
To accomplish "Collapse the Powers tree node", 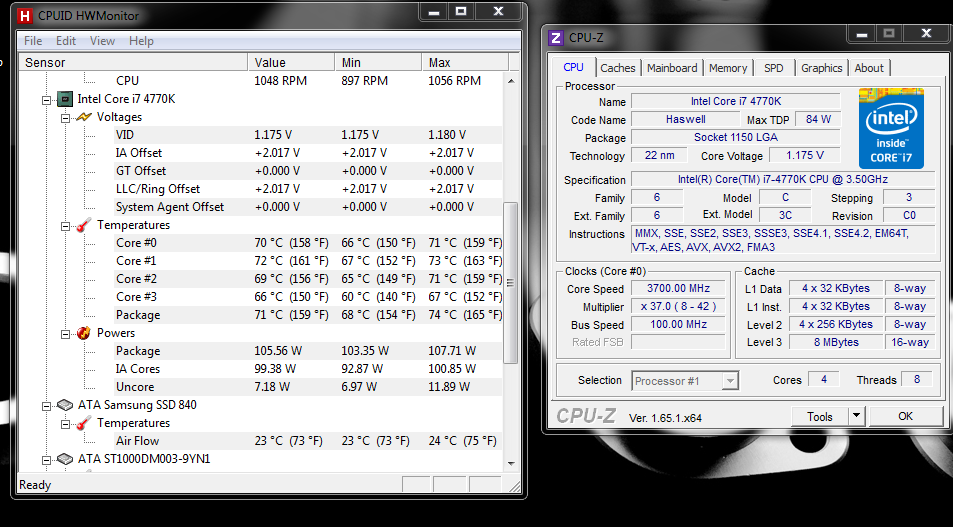I will 65,334.
